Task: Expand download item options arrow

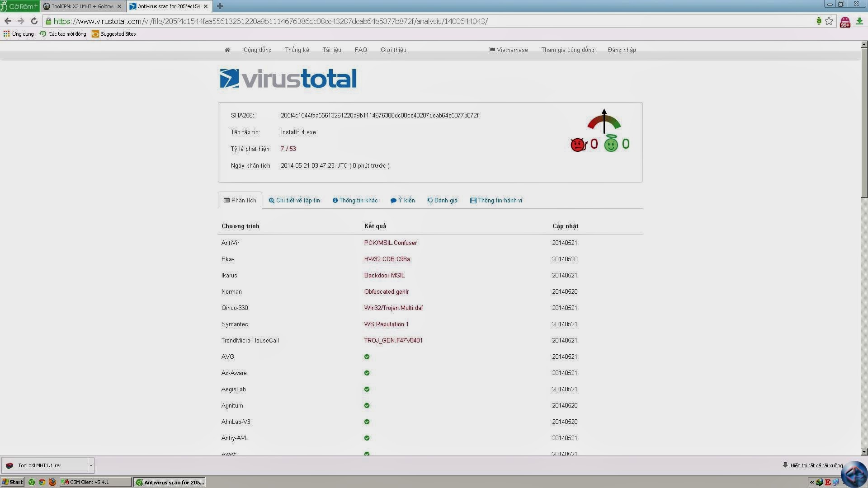Action: click(91, 465)
